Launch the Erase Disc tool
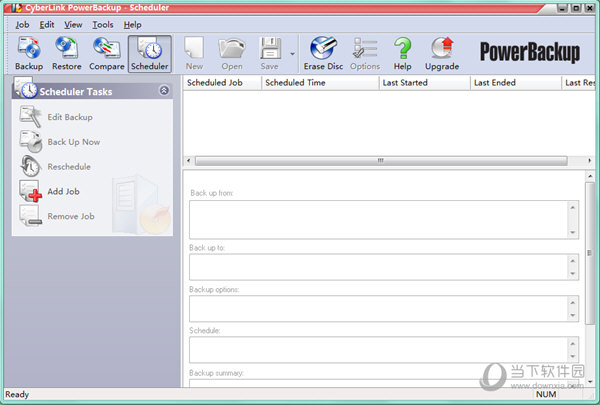Viewport: 600px width, 405px height. click(x=323, y=54)
